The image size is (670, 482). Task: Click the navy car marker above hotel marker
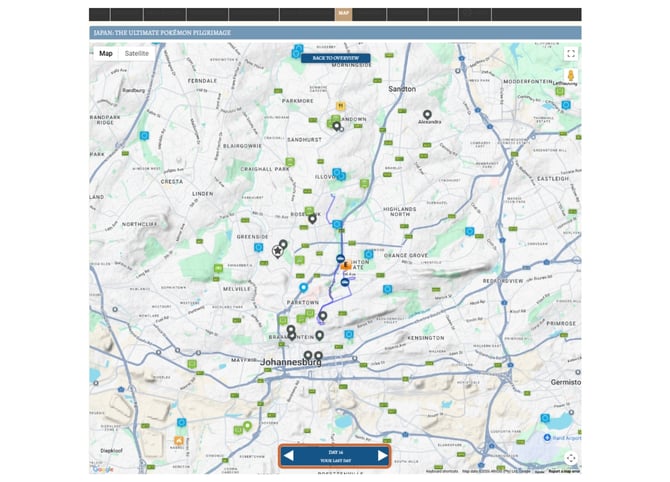(x=340, y=258)
